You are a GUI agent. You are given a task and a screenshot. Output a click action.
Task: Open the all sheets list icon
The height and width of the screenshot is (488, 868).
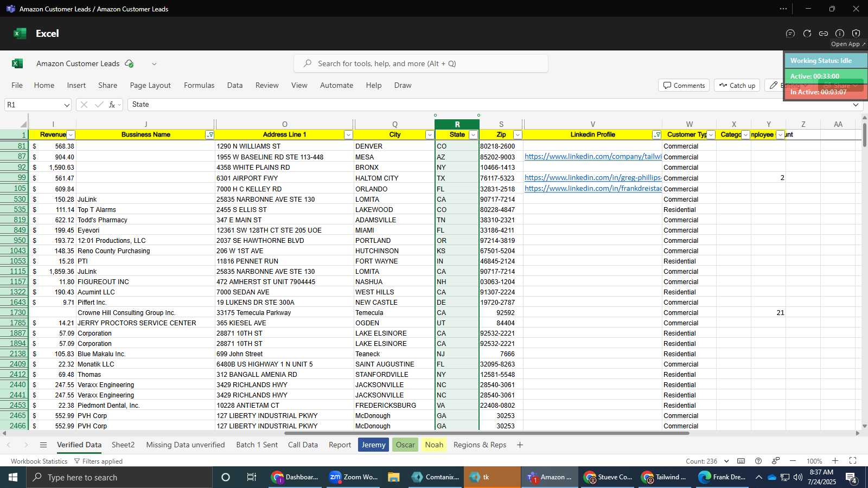click(43, 445)
